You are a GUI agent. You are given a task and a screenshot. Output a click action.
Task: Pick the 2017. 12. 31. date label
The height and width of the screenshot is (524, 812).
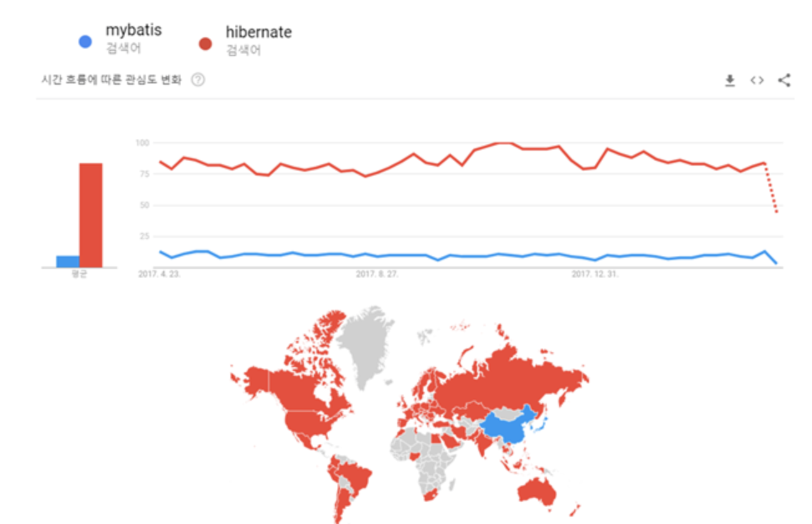tap(595, 274)
